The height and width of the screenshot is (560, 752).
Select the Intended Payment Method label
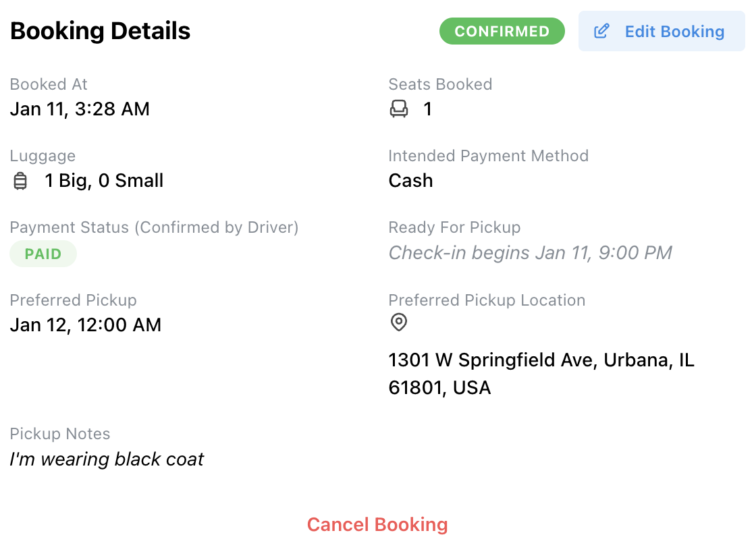(488, 156)
